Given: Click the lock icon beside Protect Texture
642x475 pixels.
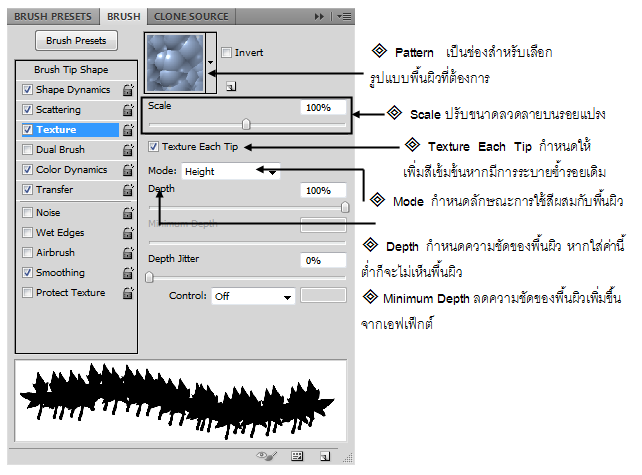Looking at the screenshot, I should (128, 293).
